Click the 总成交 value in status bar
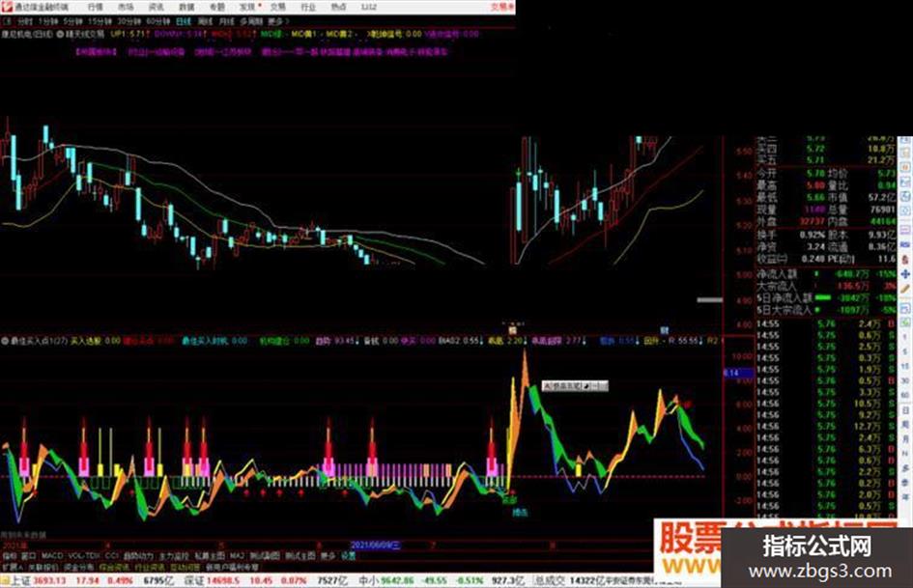The height and width of the screenshot is (588, 913). [588, 580]
